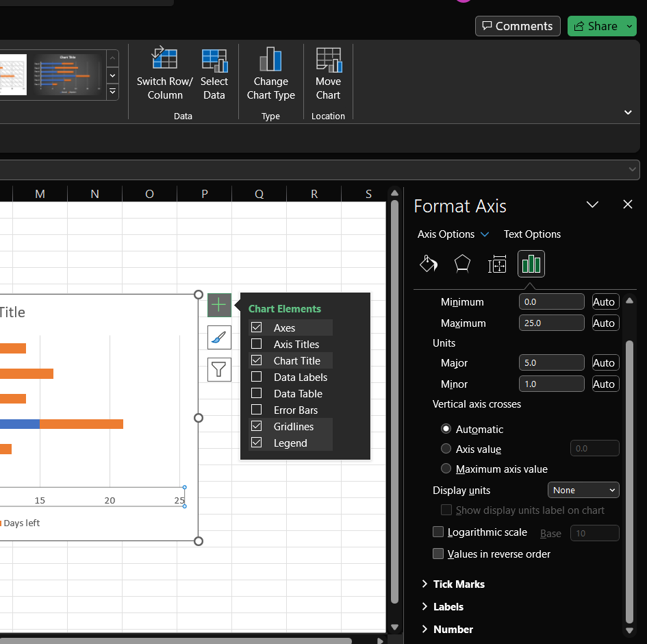Click the Major units input field
Viewport: 647px width, 644px height.
pos(551,362)
